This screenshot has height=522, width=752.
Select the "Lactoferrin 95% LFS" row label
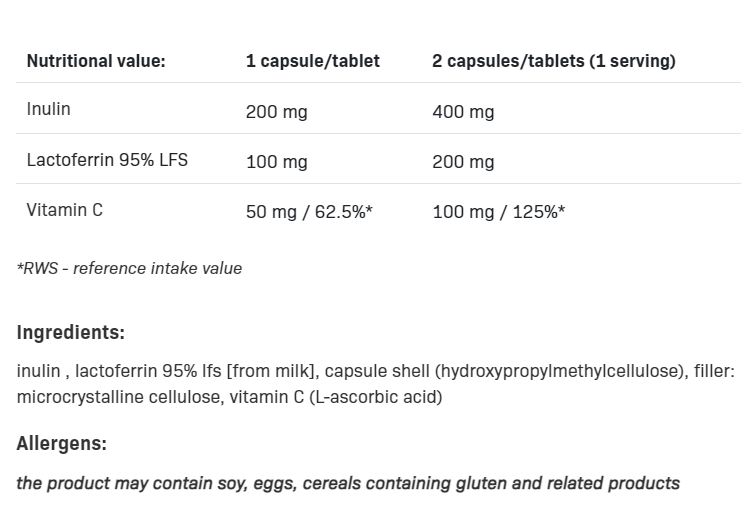[107, 160]
